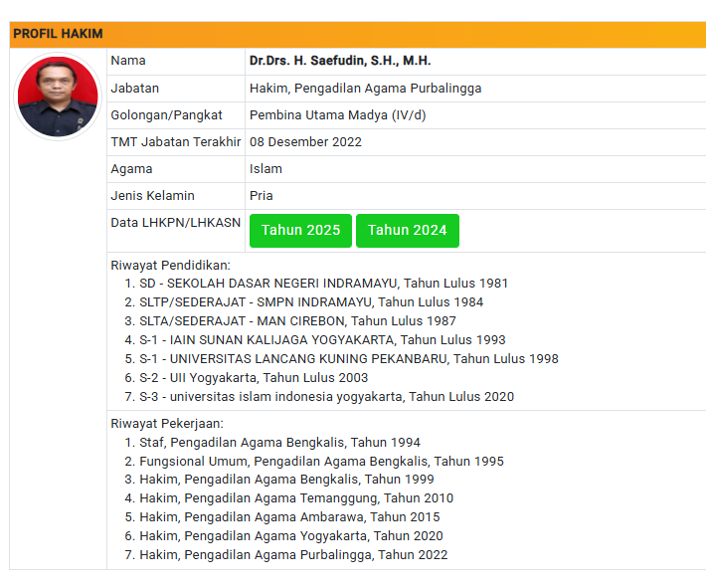This screenshot has height=588, width=706.
Task: Click the PROFIL HAKIM header bar
Action: (358, 34)
